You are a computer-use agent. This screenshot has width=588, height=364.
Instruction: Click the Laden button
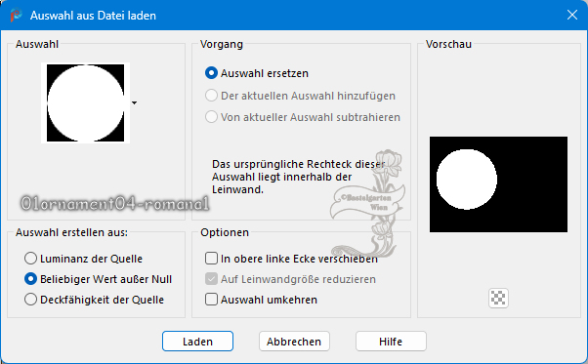tap(197, 342)
